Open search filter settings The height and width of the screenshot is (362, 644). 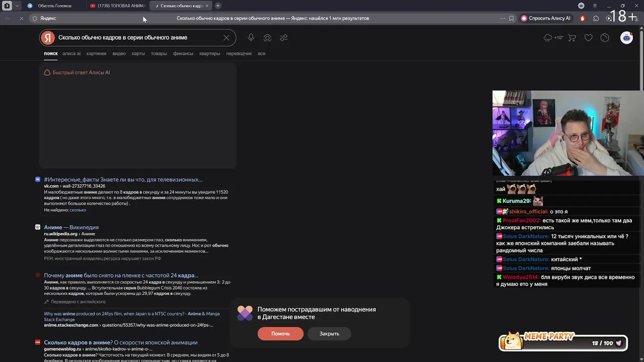coord(284,38)
